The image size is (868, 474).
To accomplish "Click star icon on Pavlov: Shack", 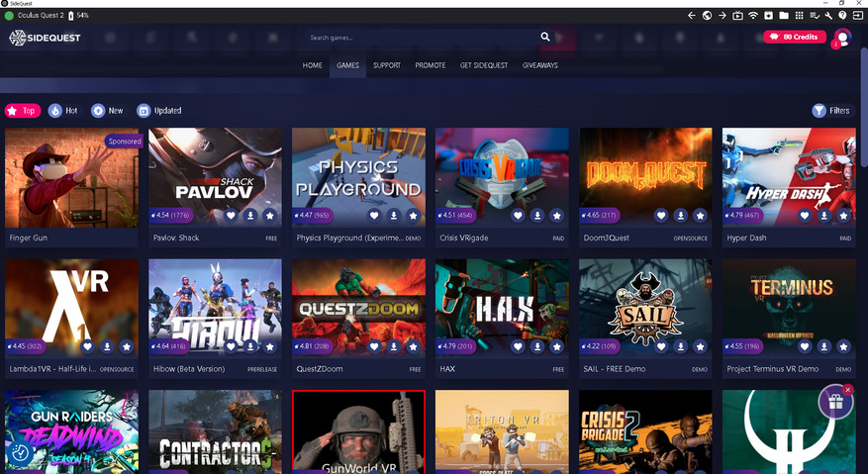I will point(269,216).
